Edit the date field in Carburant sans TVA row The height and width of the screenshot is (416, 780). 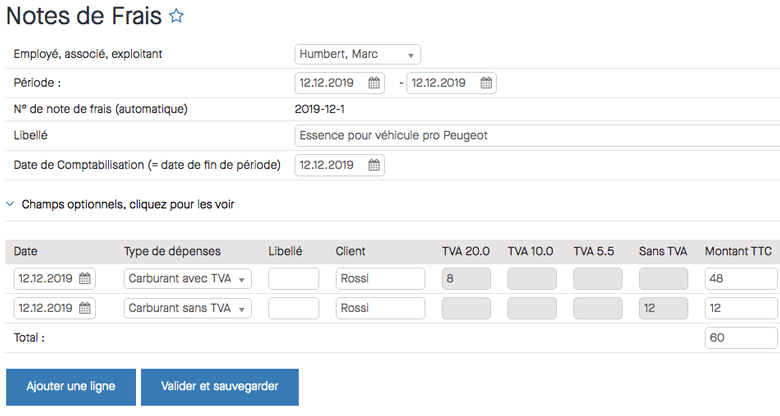(55, 308)
